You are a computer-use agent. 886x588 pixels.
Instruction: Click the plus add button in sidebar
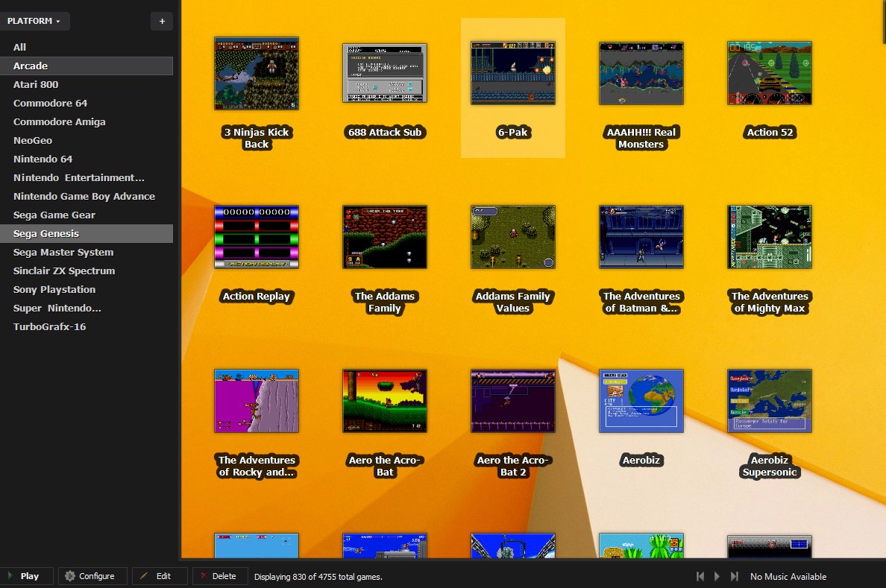pyautogui.click(x=162, y=21)
